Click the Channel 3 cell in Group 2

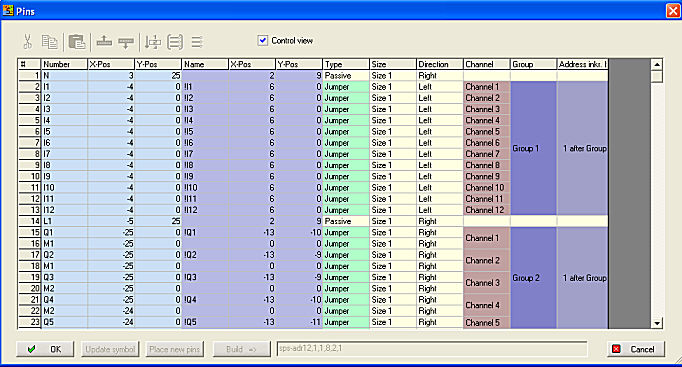[487, 283]
